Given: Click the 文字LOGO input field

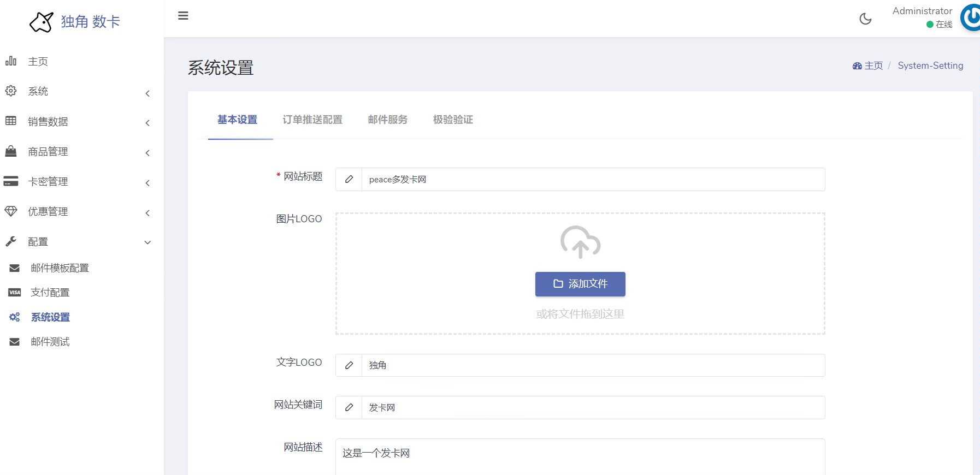Looking at the screenshot, I should [x=593, y=365].
